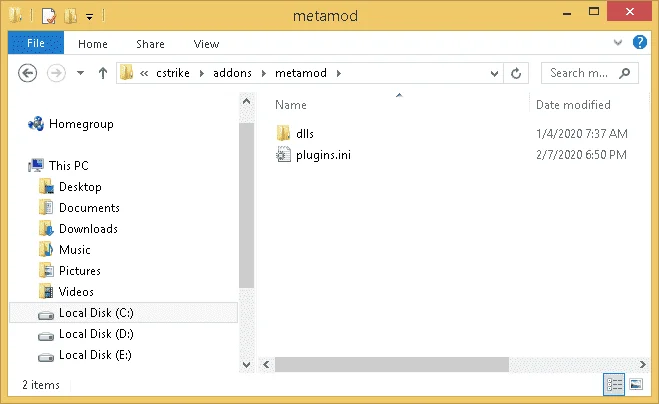Open Documents in the navigation pane
This screenshot has height=404, width=659.
point(89,208)
